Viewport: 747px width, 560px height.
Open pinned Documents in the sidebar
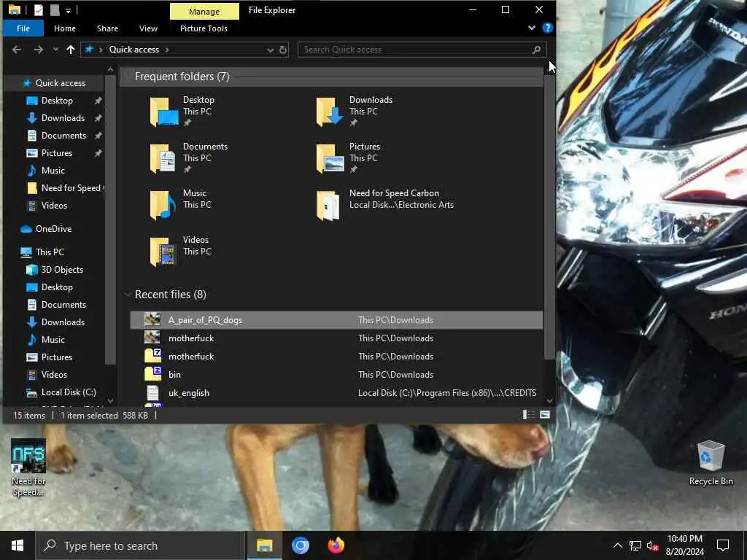[x=63, y=136]
